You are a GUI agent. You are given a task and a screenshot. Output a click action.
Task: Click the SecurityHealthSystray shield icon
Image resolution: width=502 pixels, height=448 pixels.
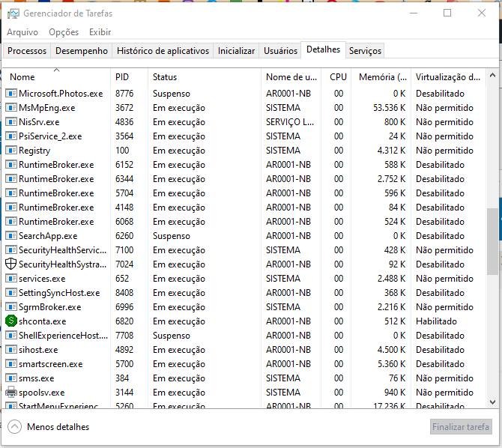coord(11,264)
